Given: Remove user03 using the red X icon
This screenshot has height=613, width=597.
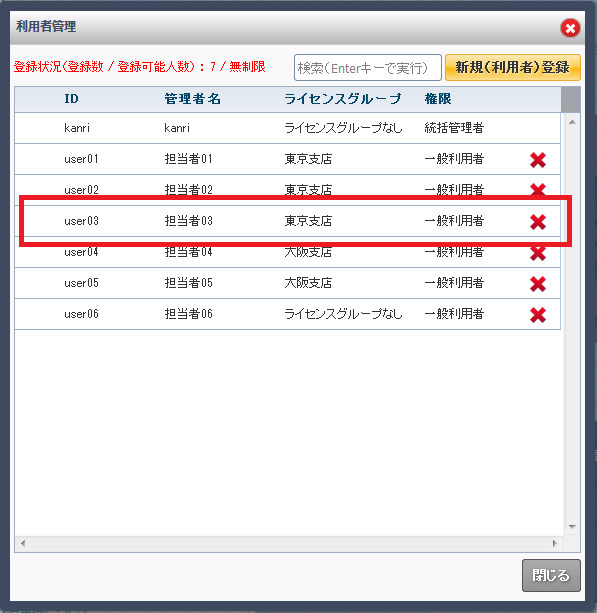Looking at the screenshot, I should pos(538,222).
